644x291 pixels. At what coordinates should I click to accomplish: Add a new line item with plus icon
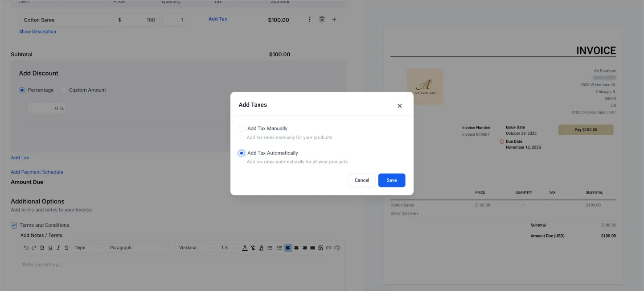point(334,19)
